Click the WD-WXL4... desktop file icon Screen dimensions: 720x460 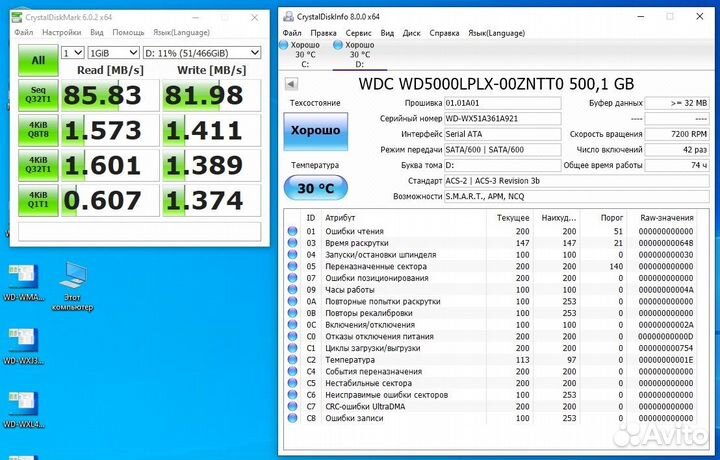tap(23, 410)
